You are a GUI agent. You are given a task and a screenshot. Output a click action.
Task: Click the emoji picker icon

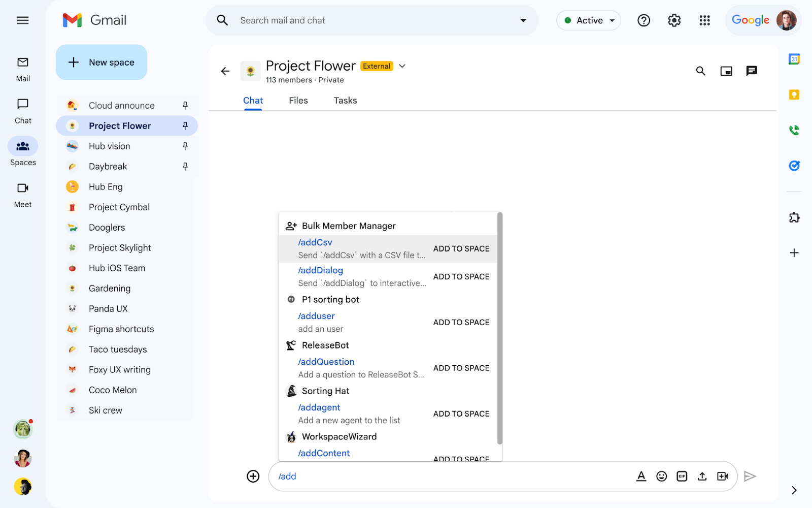pyautogui.click(x=661, y=476)
